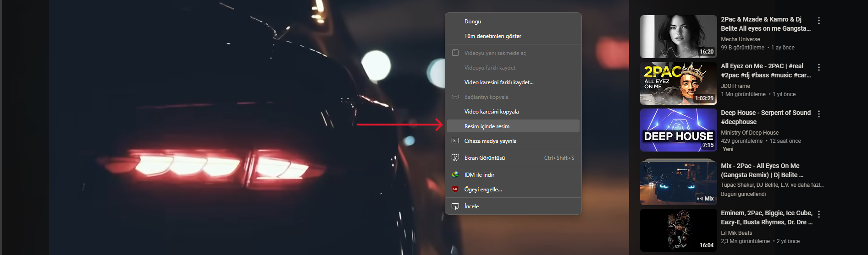This screenshot has width=868, height=255.
Task: Visit Mecha Universe channel
Action: pyautogui.click(x=740, y=39)
